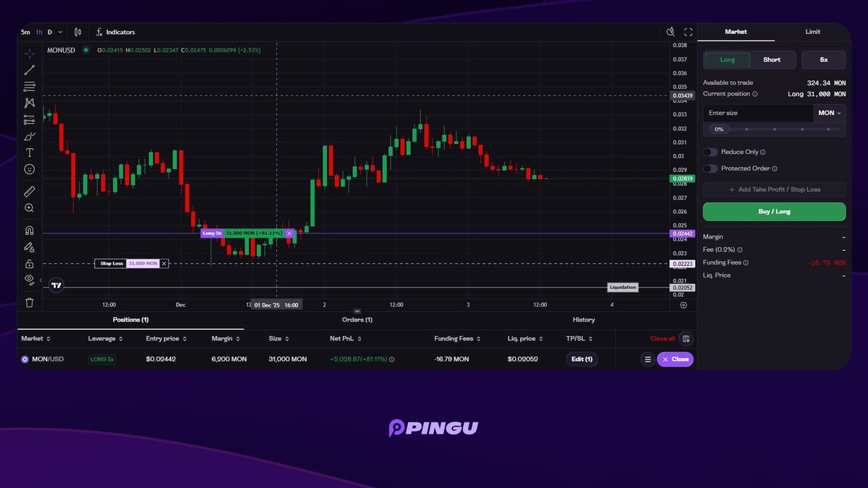Expand the timeframe dropdown chevron
The width and height of the screenshot is (868, 488).
tap(60, 32)
